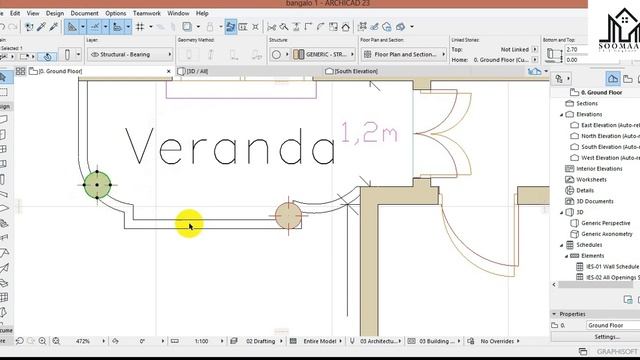The image size is (640, 360).
Task: Open Generic Perspective view
Action: [601, 223]
